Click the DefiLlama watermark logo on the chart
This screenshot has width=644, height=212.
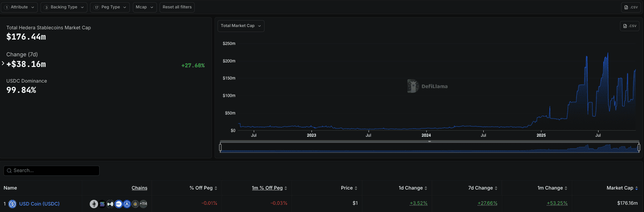pos(413,86)
